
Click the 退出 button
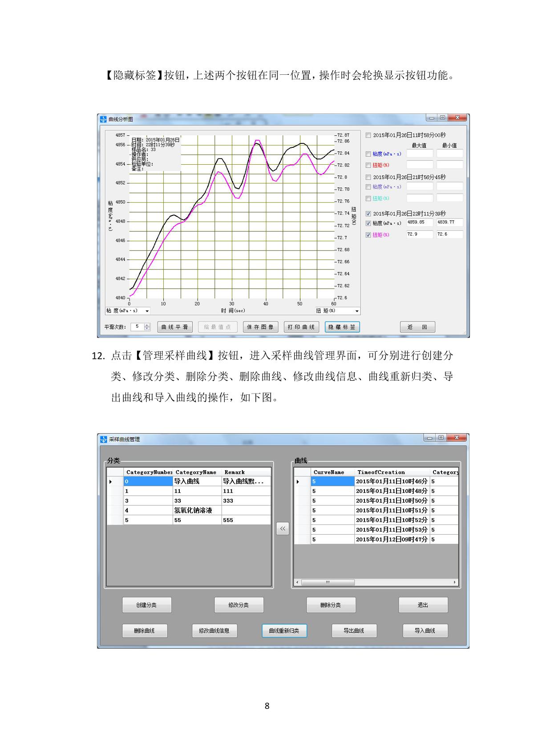423,605
